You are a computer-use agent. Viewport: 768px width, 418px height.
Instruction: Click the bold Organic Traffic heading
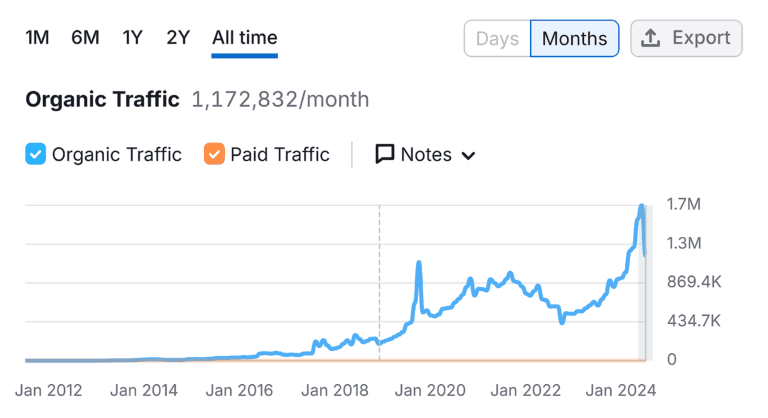102,99
